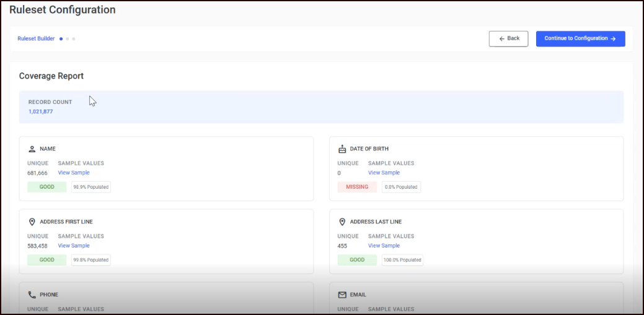The image size is (644, 315).
Task: Click the GOOD badge in Name card
Action: (47, 187)
